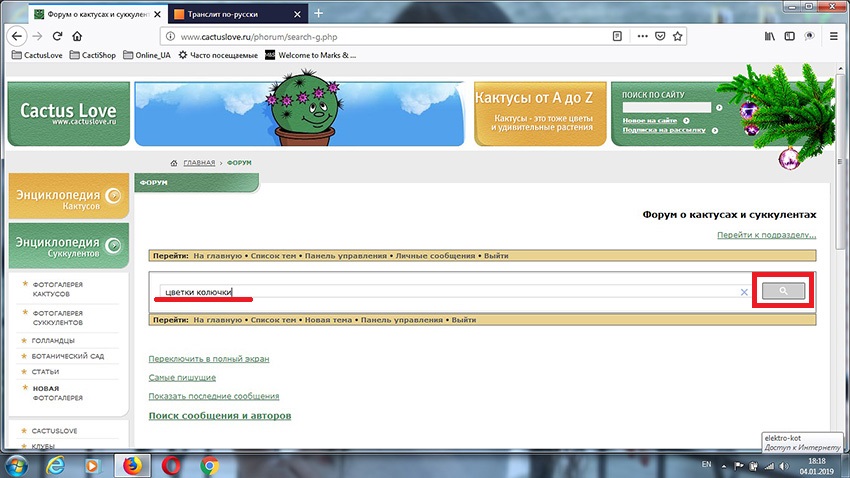The width and height of the screenshot is (850, 478).
Task: Click the Переключить в полный экран link
Action: pyautogui.click(x=208, y=358)
